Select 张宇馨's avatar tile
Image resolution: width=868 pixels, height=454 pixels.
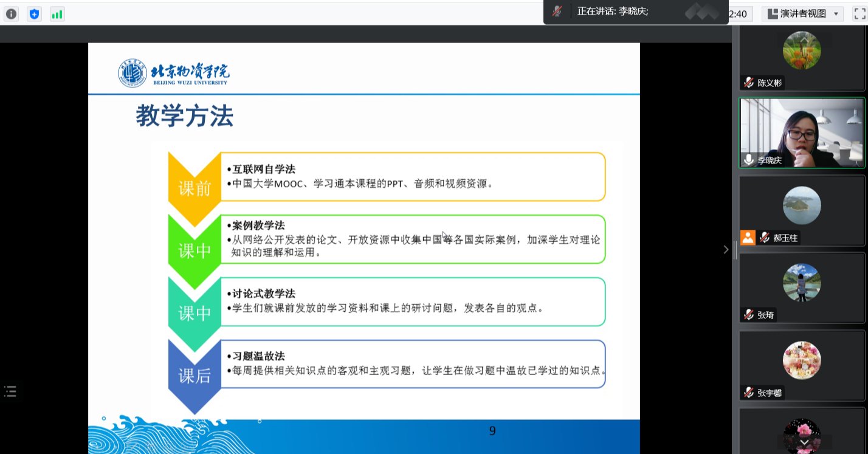tap(802, 365)
